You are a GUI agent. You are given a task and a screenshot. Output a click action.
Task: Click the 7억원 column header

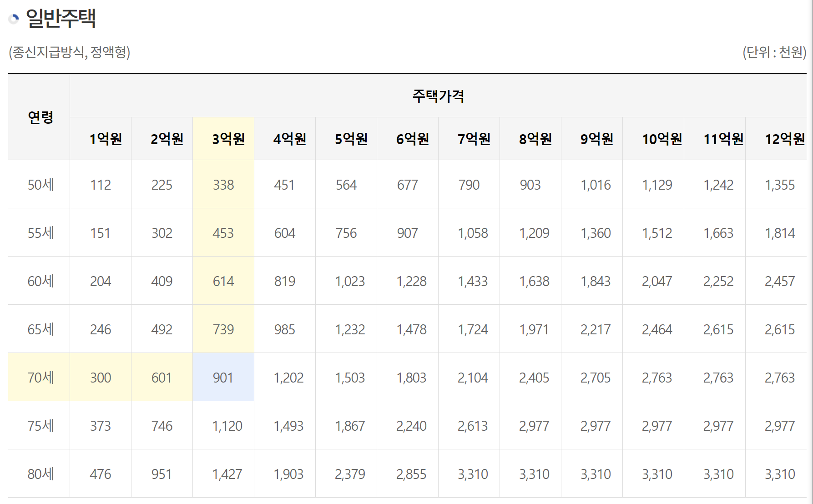coord(469,139)
